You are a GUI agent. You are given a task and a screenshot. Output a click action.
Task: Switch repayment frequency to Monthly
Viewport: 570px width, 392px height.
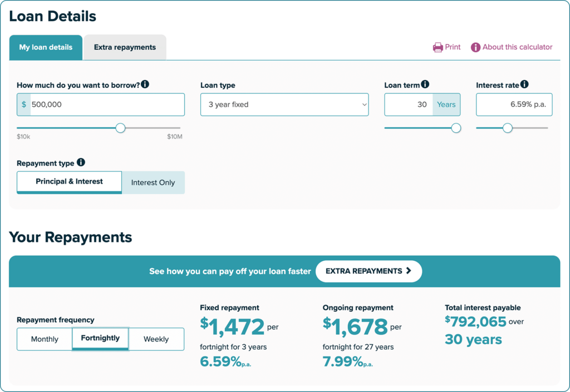45,339
